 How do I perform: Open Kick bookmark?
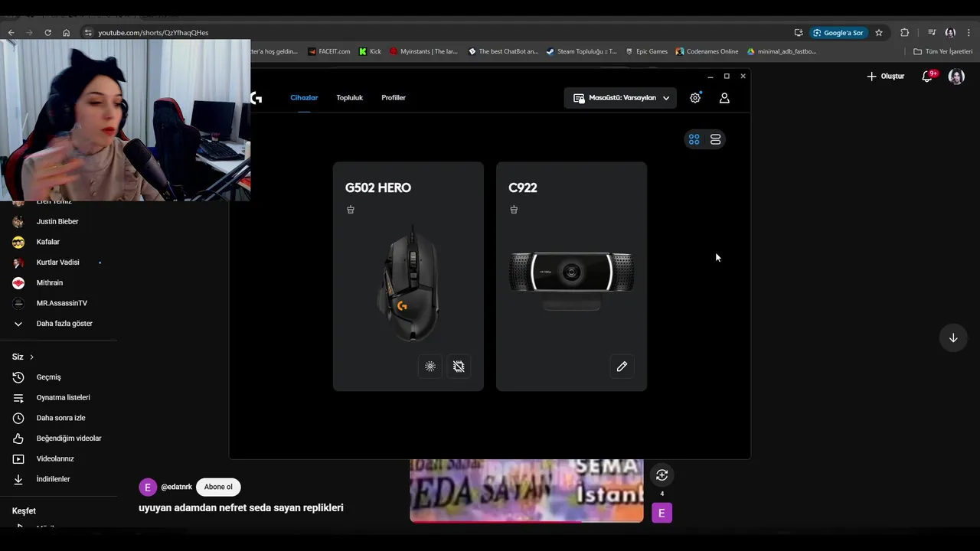[371, 51]
